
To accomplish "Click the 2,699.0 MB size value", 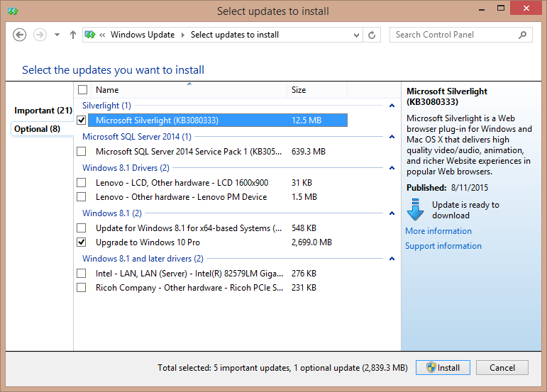I will click(x=311, y=242).
